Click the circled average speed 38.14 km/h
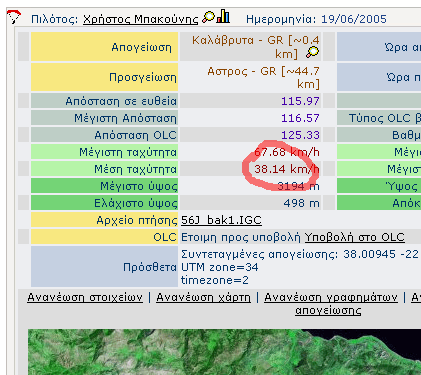Viewport: 421px width, 375px height. [287, 169]
